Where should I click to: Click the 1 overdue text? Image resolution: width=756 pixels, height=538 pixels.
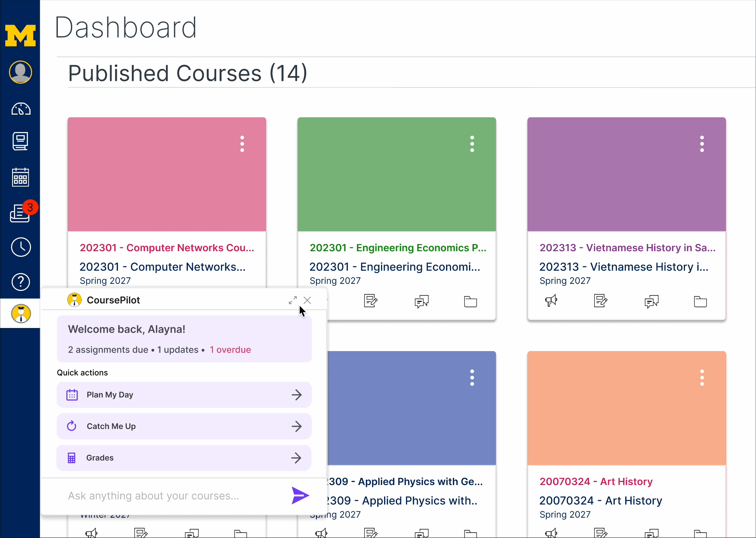point(230,350)
